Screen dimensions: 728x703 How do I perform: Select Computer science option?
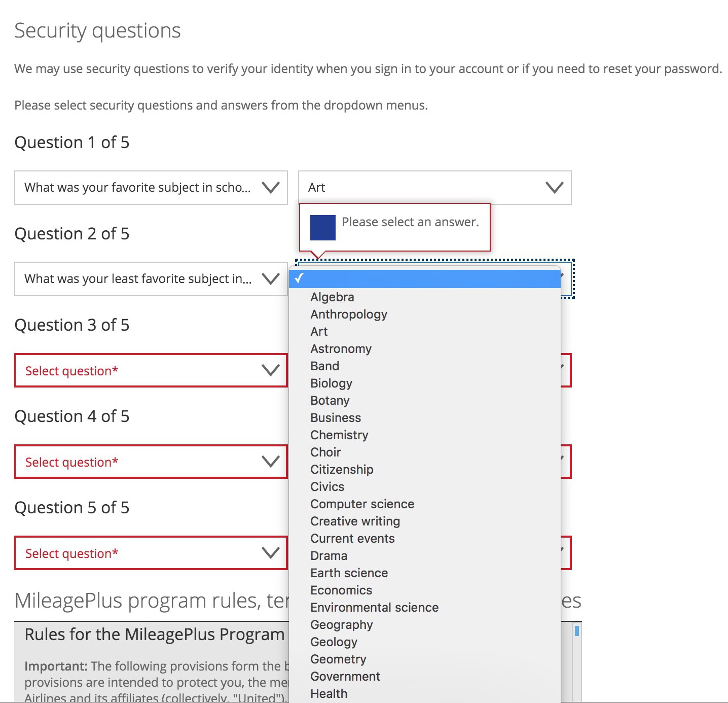[x=362, y=504]
